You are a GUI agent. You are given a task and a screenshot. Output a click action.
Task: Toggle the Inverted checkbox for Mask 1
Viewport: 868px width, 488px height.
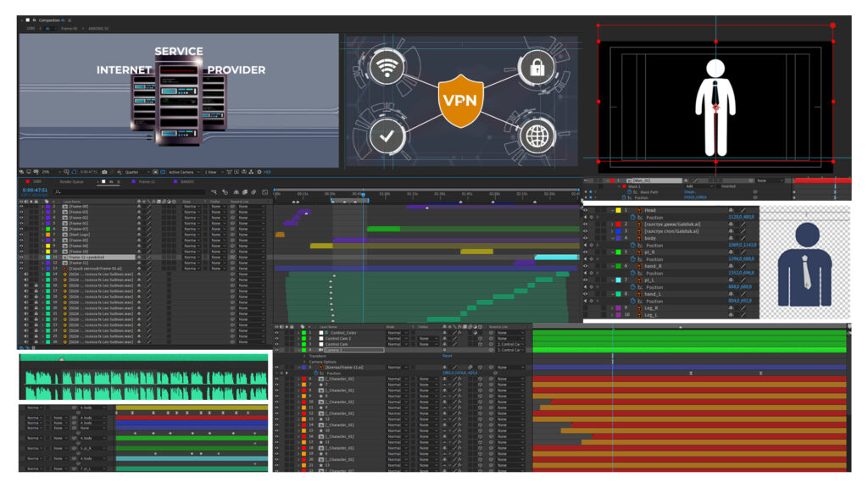[719, 186]
